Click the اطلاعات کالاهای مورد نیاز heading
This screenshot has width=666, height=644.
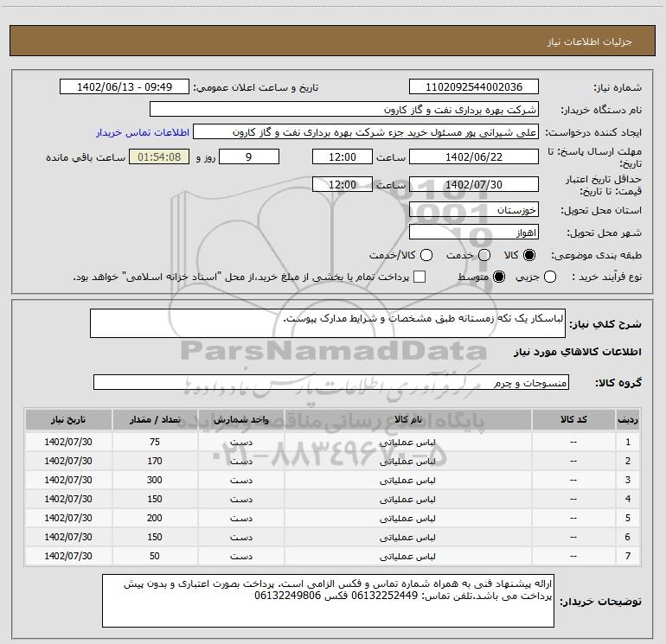coord(578,352)
